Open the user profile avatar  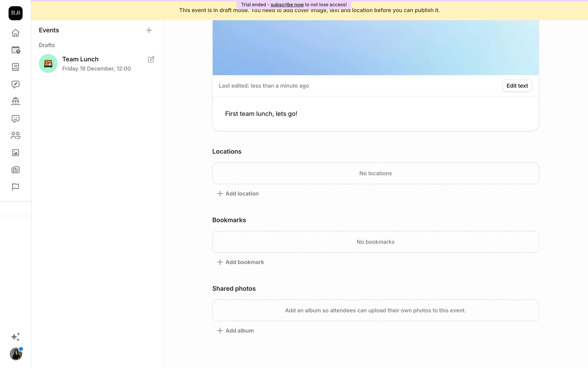tap(16, 354)
